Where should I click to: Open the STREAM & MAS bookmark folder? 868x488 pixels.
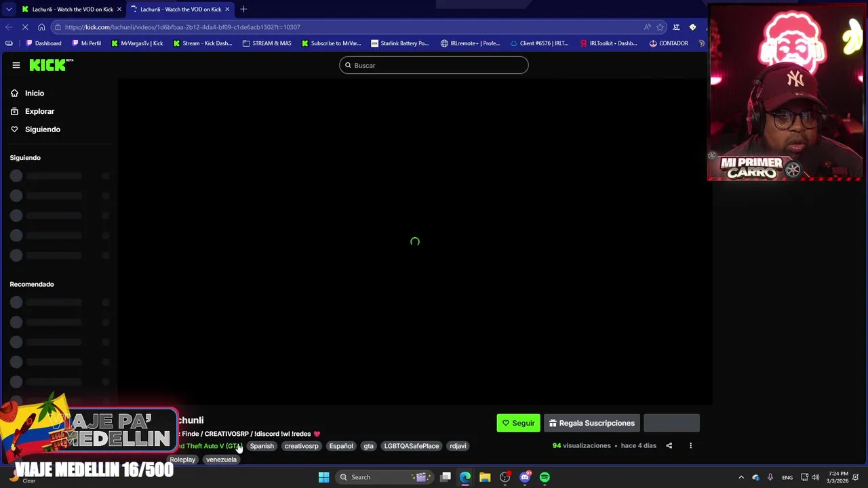click(x=267, y=43)
